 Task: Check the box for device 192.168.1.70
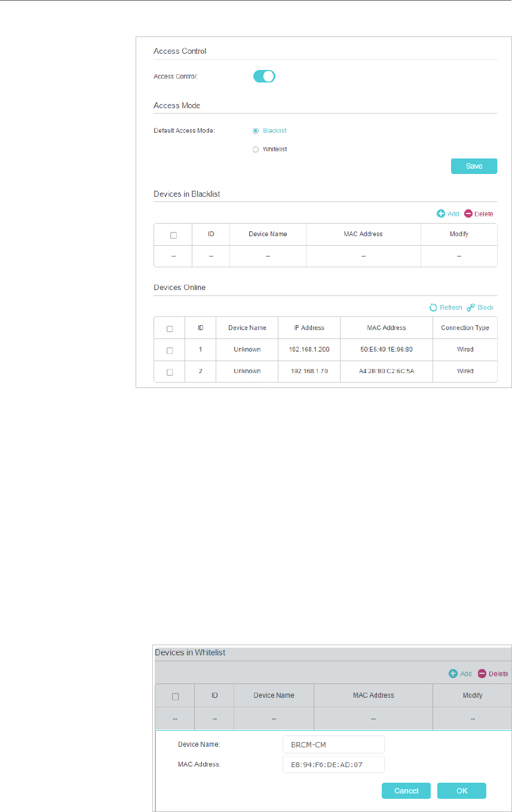(170, 371)
